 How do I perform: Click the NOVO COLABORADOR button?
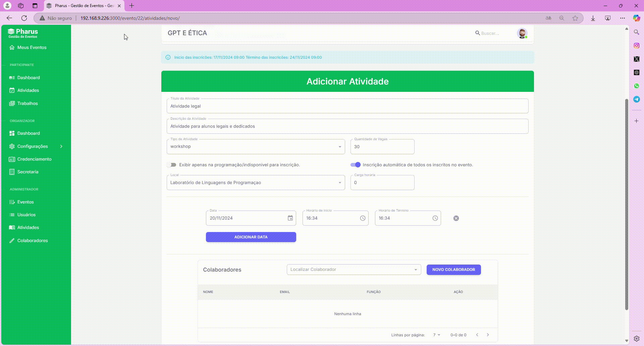coord(453,270)
